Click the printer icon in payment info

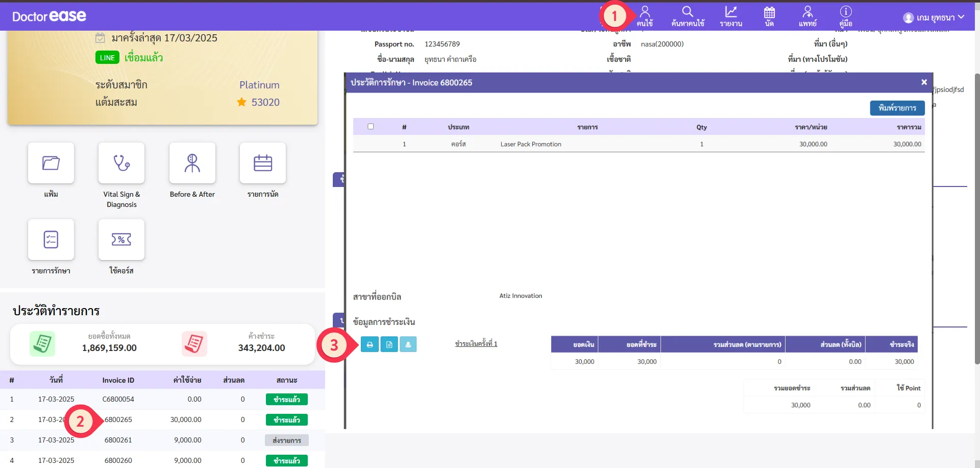370,344
